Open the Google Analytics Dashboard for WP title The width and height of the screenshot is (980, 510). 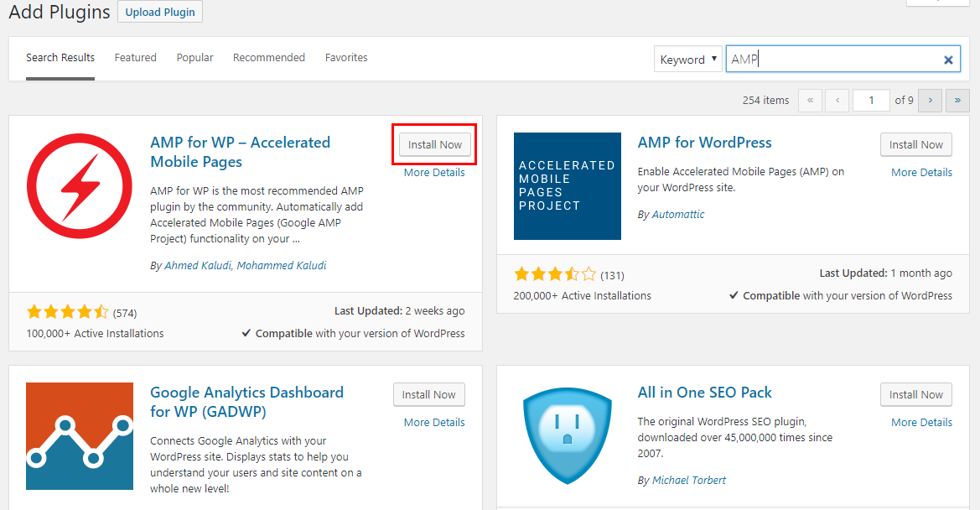click(x=246, y=402)
